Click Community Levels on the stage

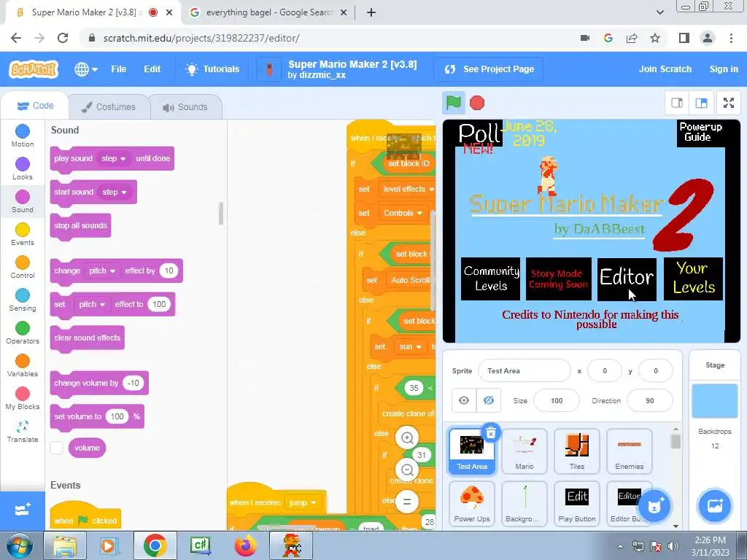coord(491,279)
